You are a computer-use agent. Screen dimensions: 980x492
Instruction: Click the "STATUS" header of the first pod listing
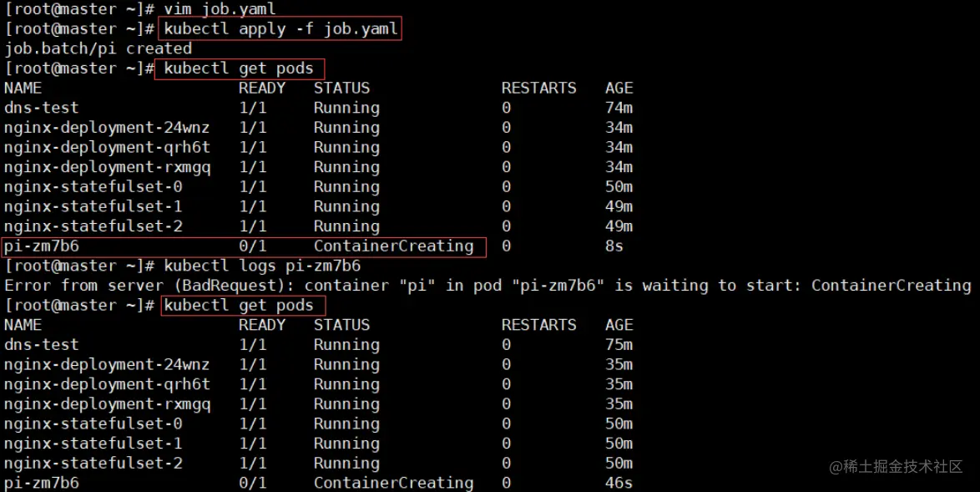coord(342,89)
